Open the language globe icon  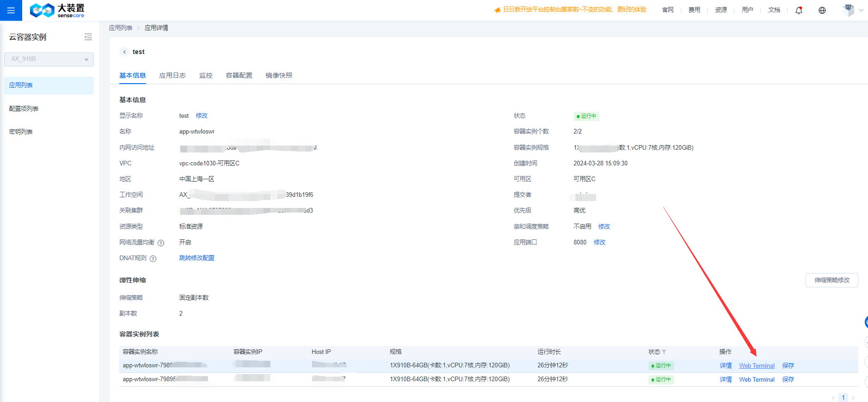pyautogui.click(x=822, y=10)
